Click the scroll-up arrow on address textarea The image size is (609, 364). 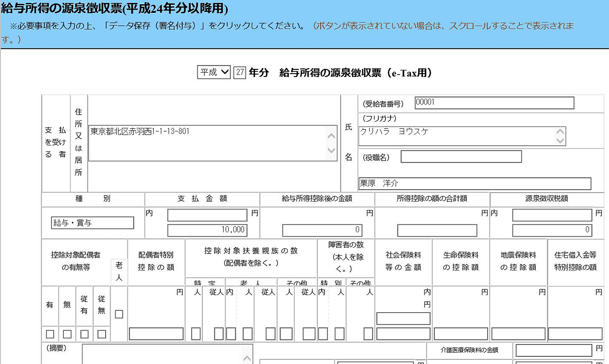pyautogui.click(x=332, y=137)
